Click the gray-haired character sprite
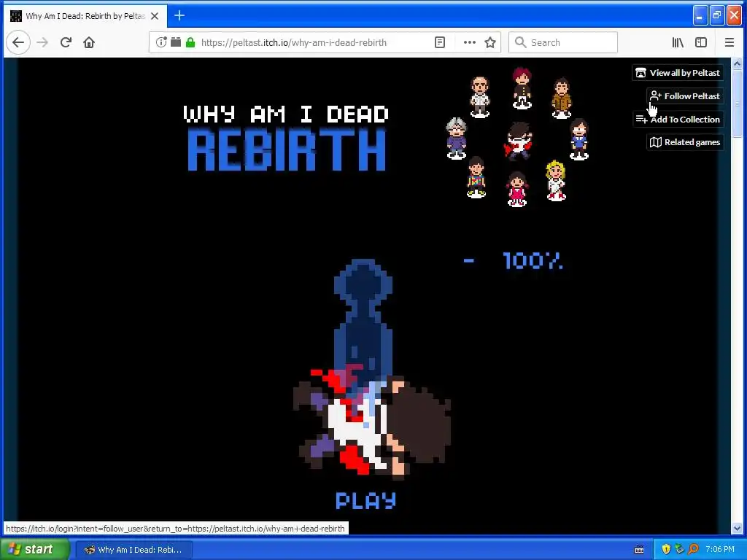This screenshot has width=747, height=560. coord(457,138)
